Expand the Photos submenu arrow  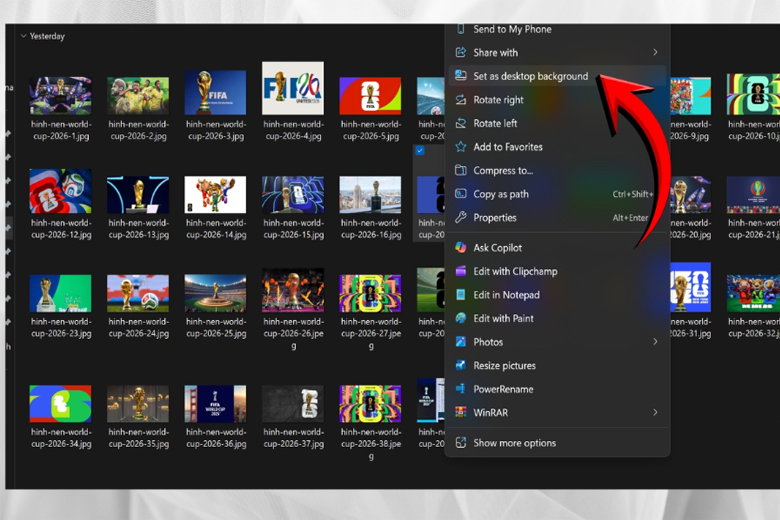pyautogui.click(x=655, y=342)
